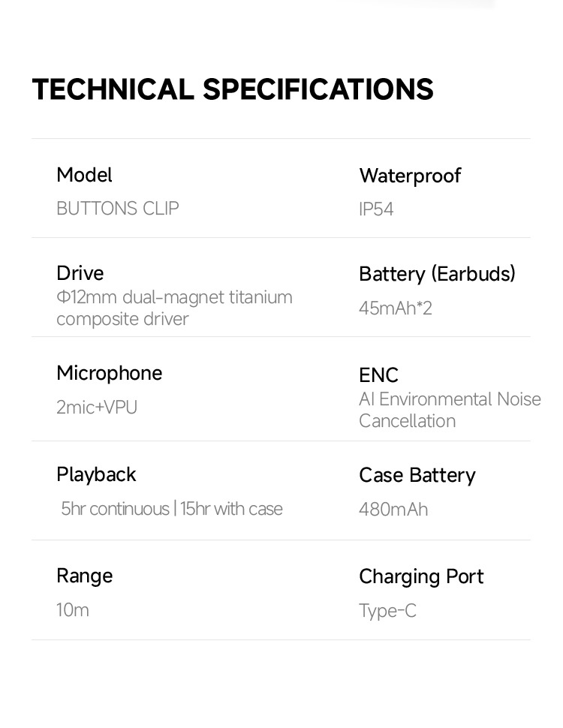Click the Battery (Earbuds) label

pyautogui.click(x=437, y=274)
